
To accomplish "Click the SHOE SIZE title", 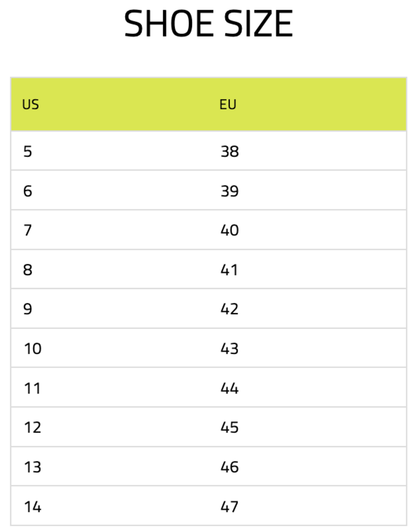I will pyautogui.click(x=209, y=23).
